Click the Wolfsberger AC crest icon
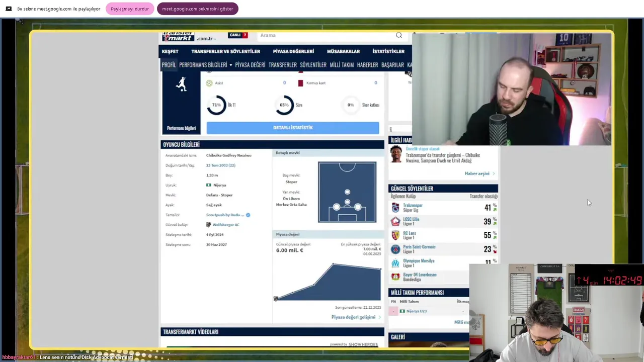 [208, 225]
